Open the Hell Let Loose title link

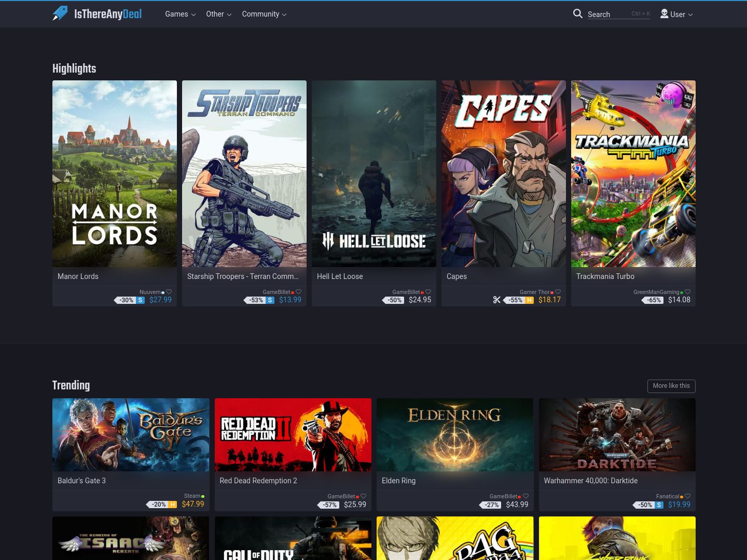(340, 276)
